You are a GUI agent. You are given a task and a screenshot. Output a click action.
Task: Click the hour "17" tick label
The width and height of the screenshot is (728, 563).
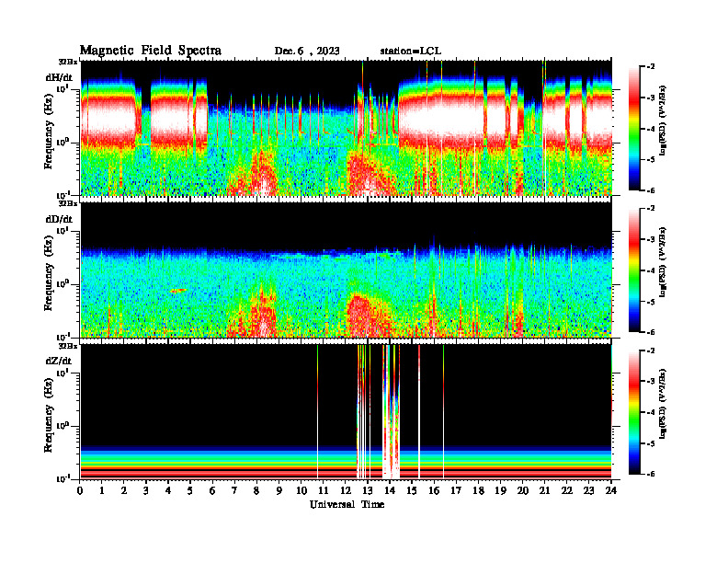(456, 491)
